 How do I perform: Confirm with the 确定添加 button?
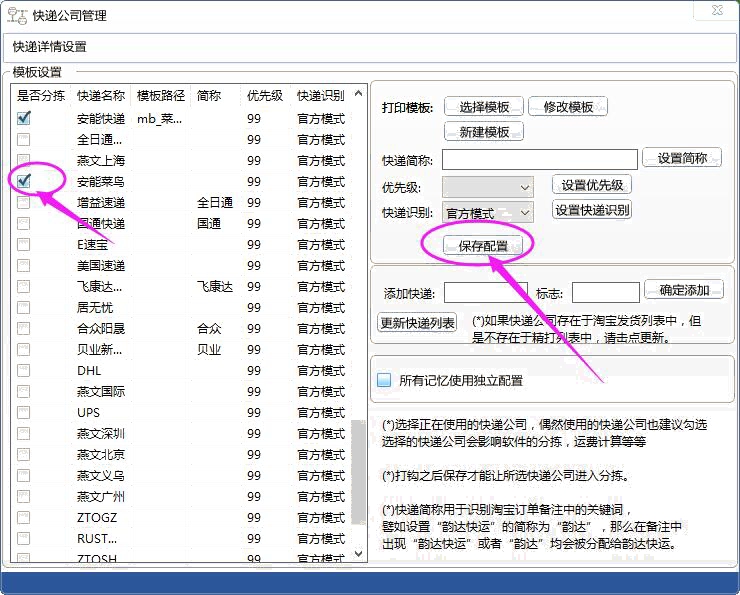tap(684, 290)
